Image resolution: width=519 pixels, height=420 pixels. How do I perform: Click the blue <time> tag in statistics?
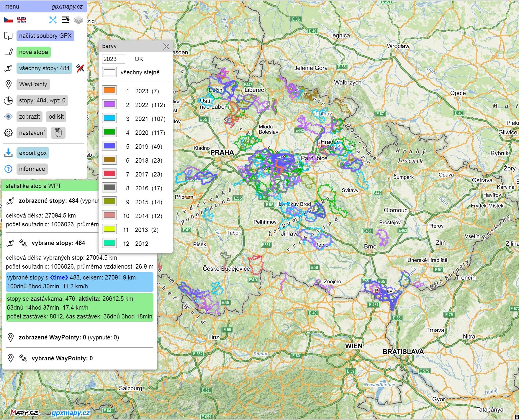(x=59, y=277)
